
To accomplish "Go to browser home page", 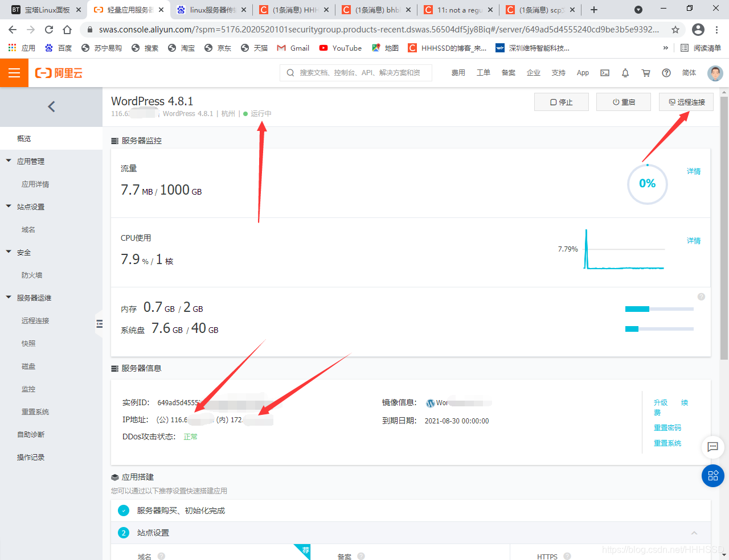I will coord(67,30).
